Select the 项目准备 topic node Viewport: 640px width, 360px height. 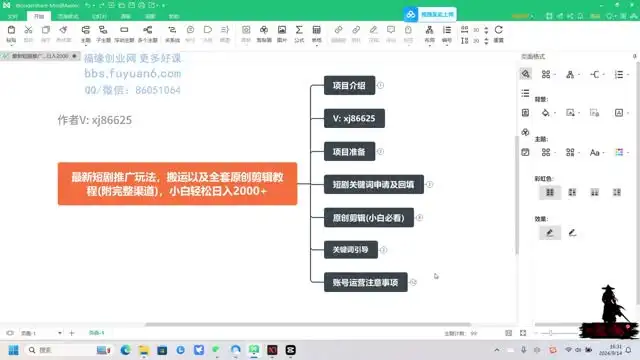pyautogui.click(x=349, y=152)
